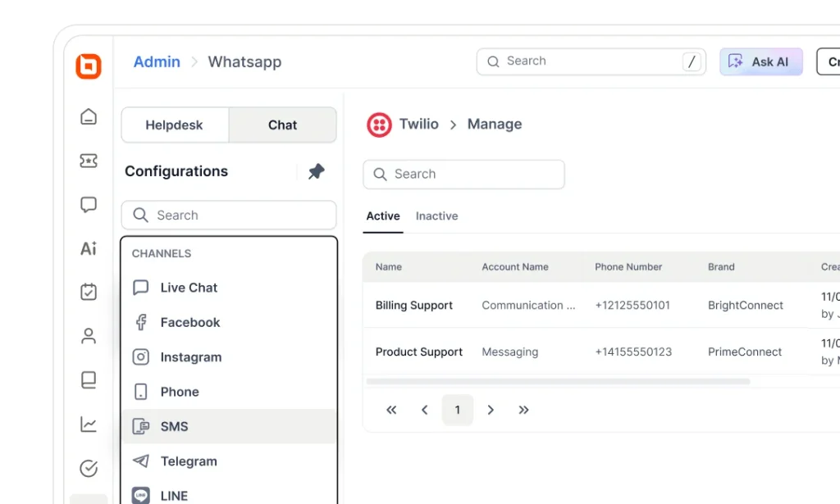The width and height of the screenshot is (840, 504).
Task: Click the pin icon next to Configurations
Action: click(317, 172)
